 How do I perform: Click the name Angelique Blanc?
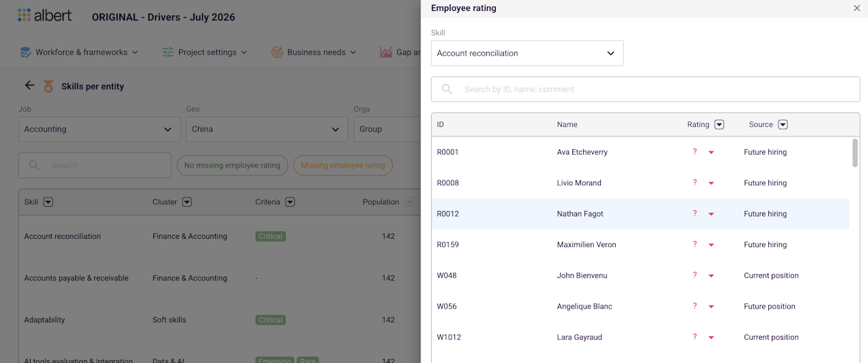pyautogui.click(x=585, y=307)
